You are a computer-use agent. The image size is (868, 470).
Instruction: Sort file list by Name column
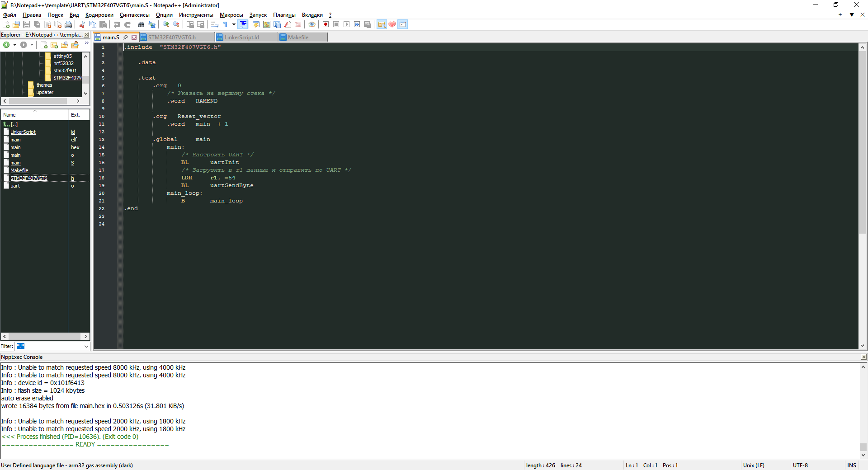[34, 115]
